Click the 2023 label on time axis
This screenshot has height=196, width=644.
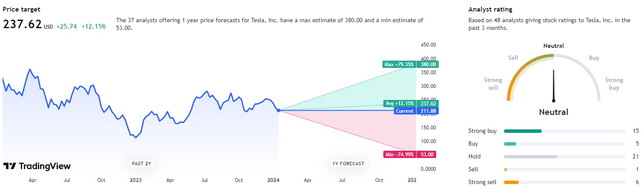(136, 180)
